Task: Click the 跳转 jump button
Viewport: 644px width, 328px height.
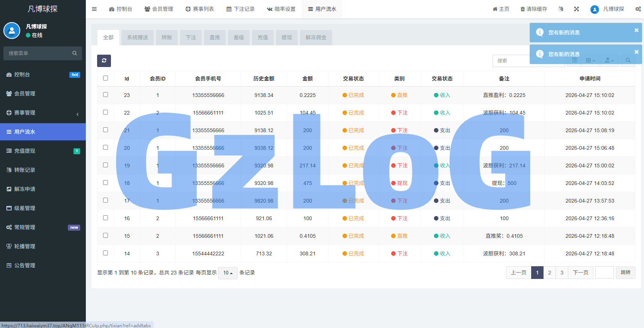Action: [626, 273]
